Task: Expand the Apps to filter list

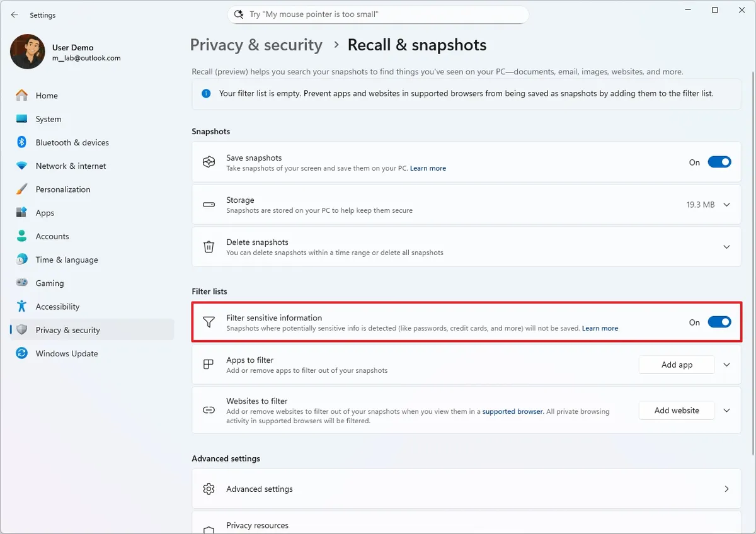Action: [726, 365]
